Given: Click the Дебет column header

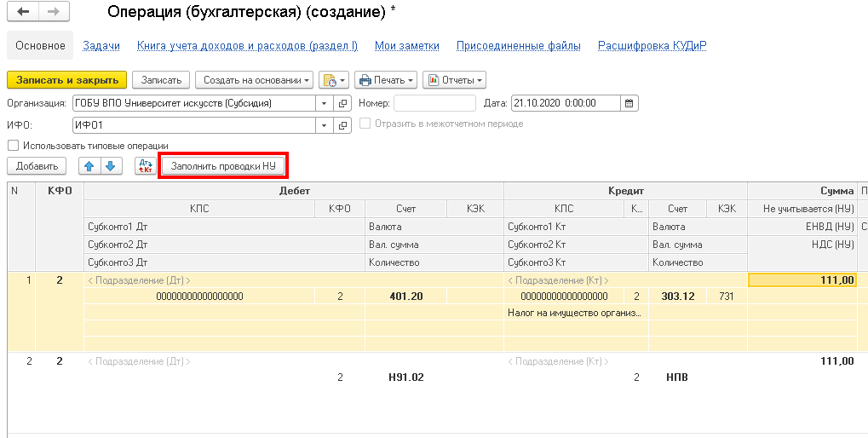Looking at the screenshot, I should [x=294, y=191].
